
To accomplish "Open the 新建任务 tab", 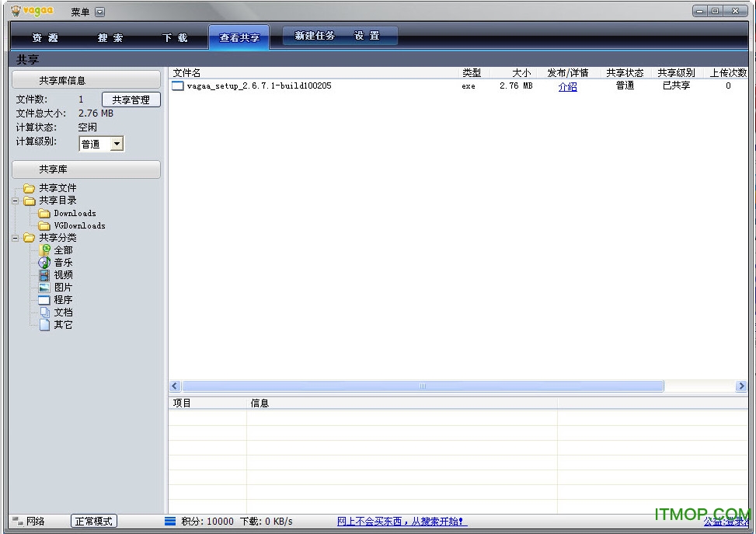I will click(315, 36).
